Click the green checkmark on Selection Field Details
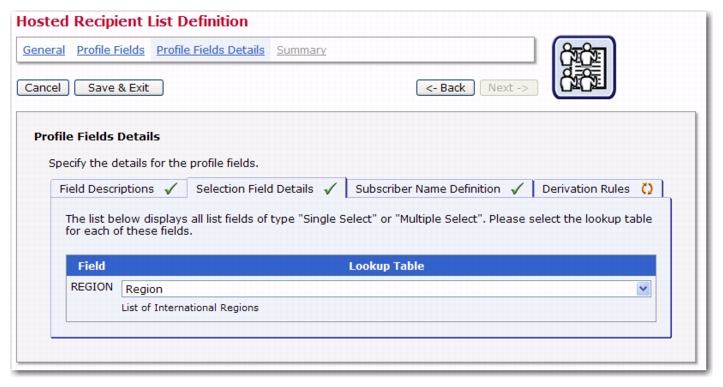The height and width of the screenshot is (387, 723). pos(331,189)
